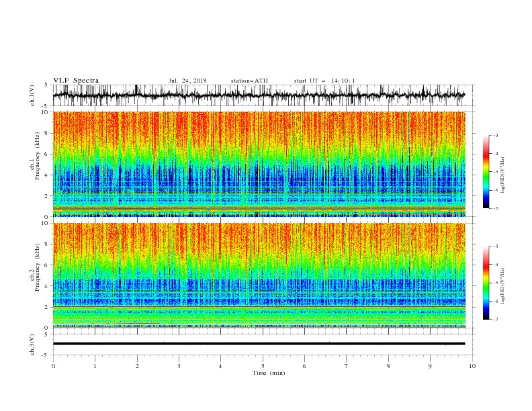Click the 'ch.1(V)' waveform axis label
532x411 pixels.
coord(32,95)
